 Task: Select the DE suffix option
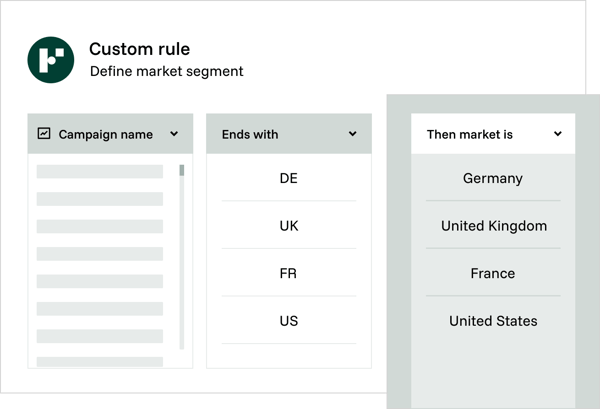pos(288,178)
